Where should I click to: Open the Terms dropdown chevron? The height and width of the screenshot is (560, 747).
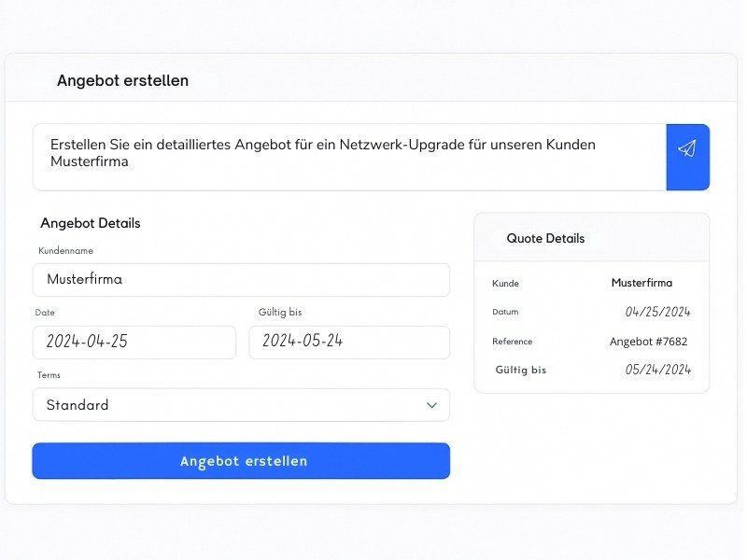pos(431,405)
